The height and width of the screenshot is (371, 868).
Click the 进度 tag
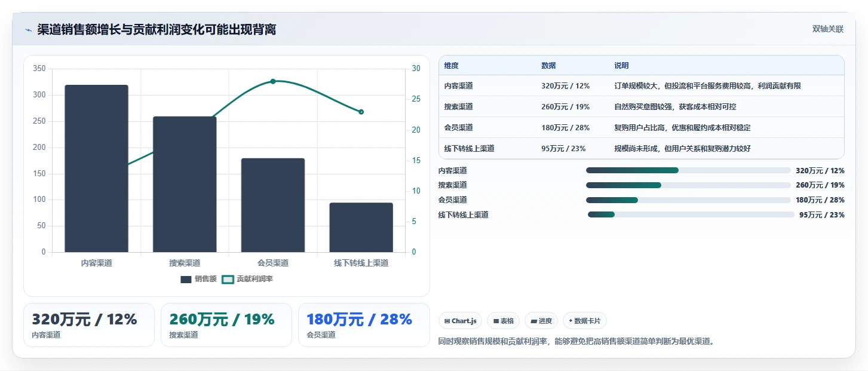(x=541, y=321)
